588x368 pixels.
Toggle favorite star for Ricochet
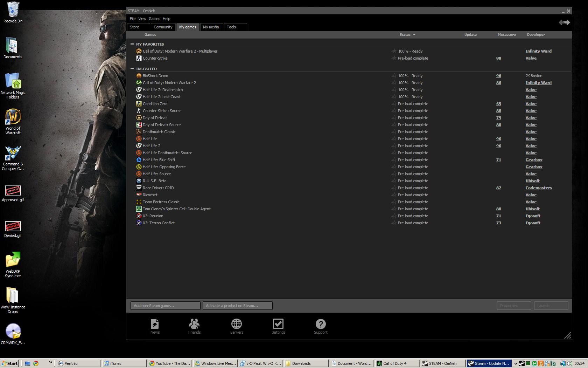point(394,195)
